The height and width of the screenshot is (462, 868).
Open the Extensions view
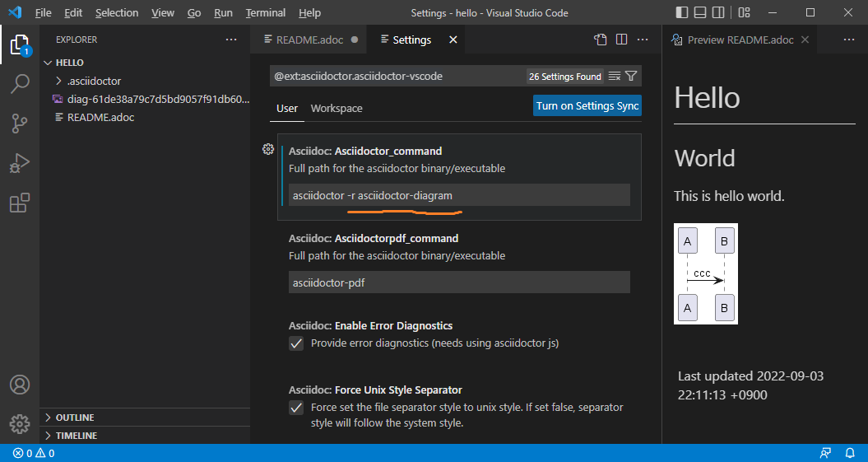coord(20,203)
